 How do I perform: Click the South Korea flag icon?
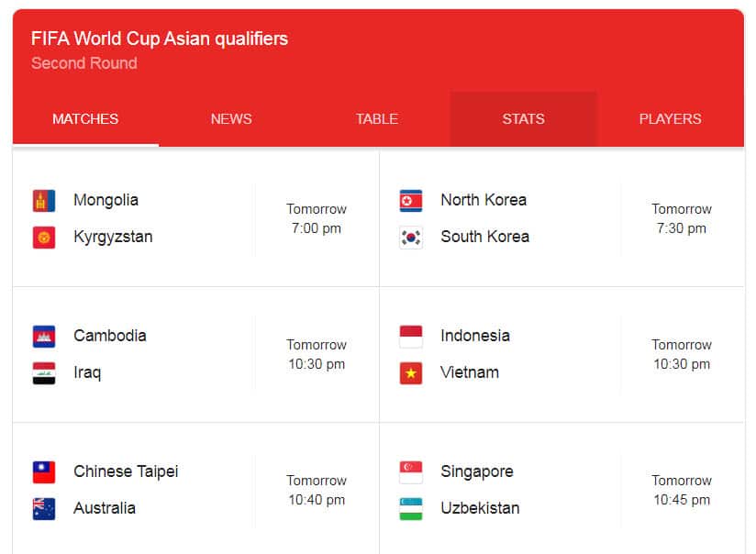point(409,237)
